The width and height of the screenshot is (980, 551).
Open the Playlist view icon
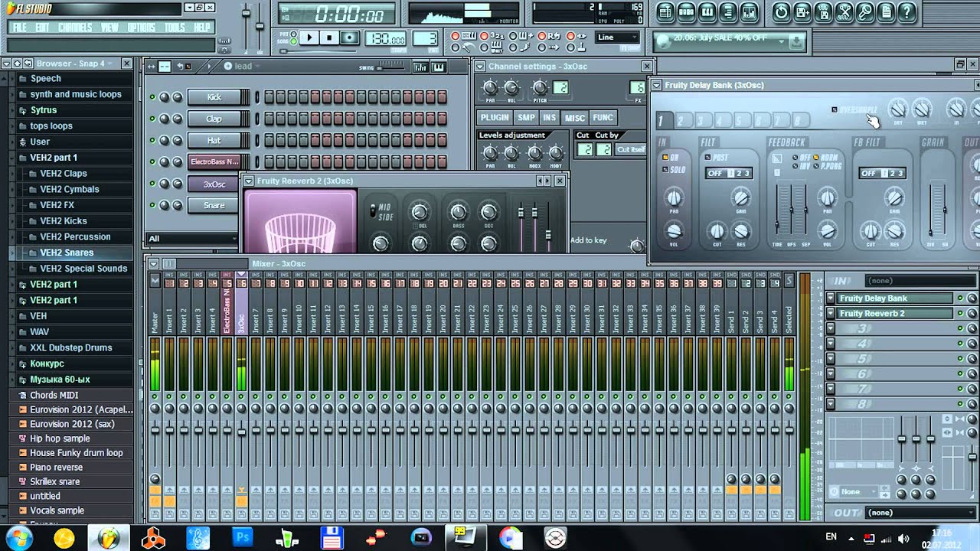pyautogui.click(x=665, y=11)
